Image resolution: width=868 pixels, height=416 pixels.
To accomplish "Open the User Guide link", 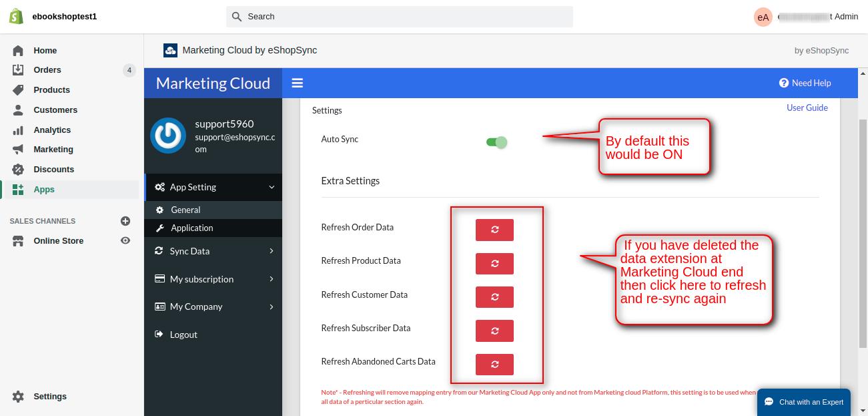I will tap(807, 108).
